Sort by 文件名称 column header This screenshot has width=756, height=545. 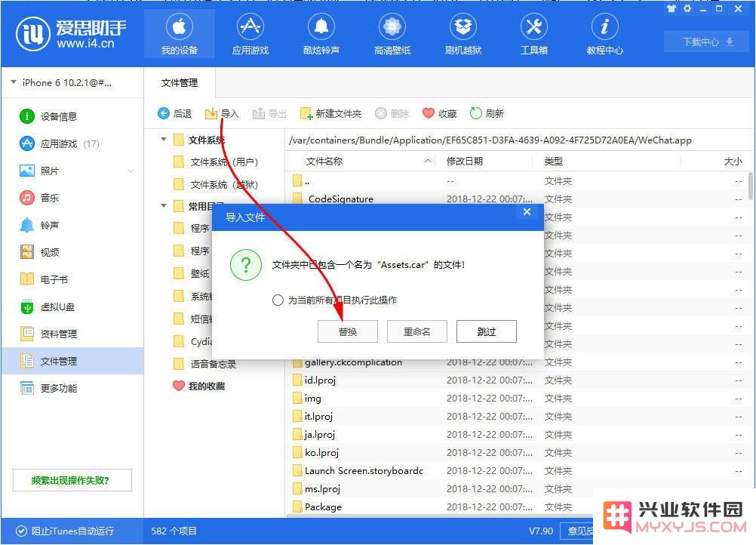(360, 161)
